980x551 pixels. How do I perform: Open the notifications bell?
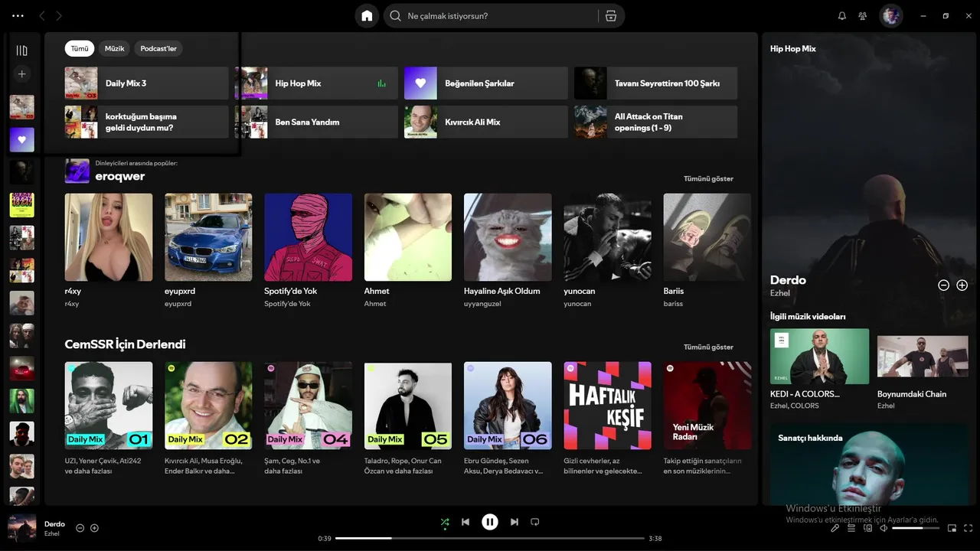tap(842, 16)
